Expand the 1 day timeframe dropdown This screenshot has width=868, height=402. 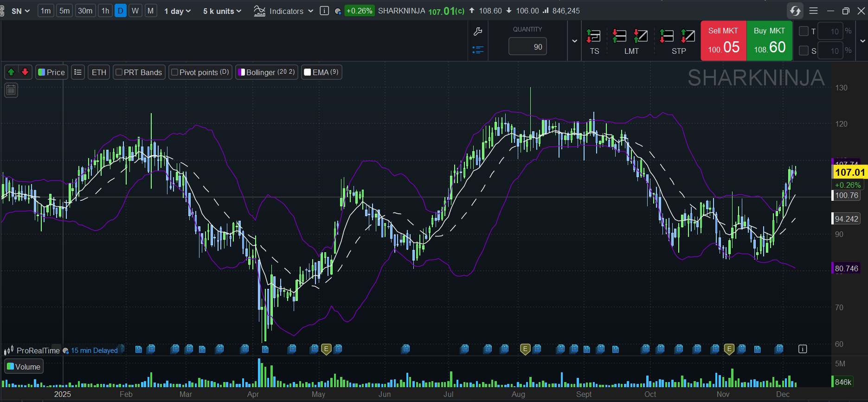(177, 11)
